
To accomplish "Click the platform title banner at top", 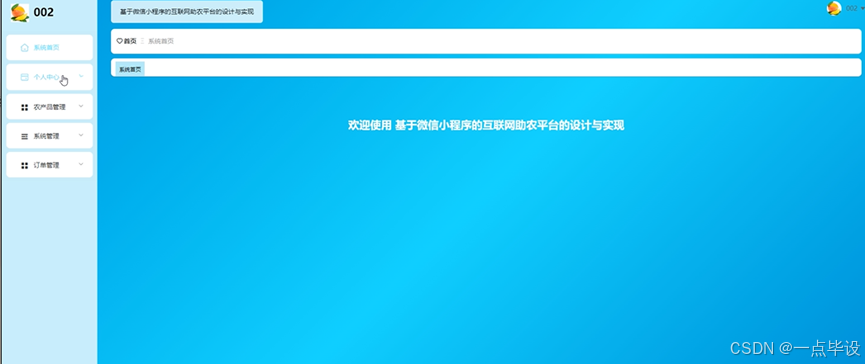I will click(187, 12).
